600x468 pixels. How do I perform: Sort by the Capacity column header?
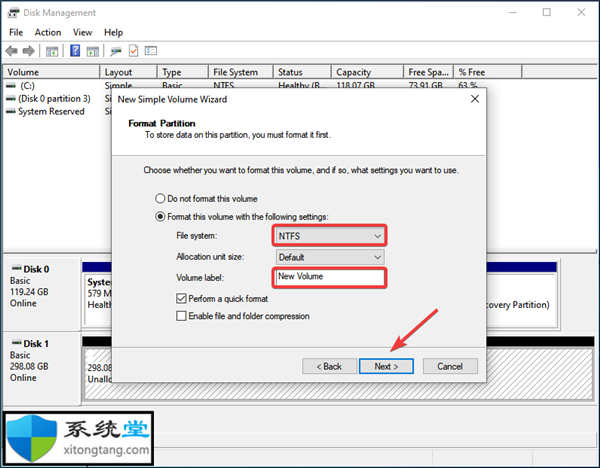pos(367,72)
